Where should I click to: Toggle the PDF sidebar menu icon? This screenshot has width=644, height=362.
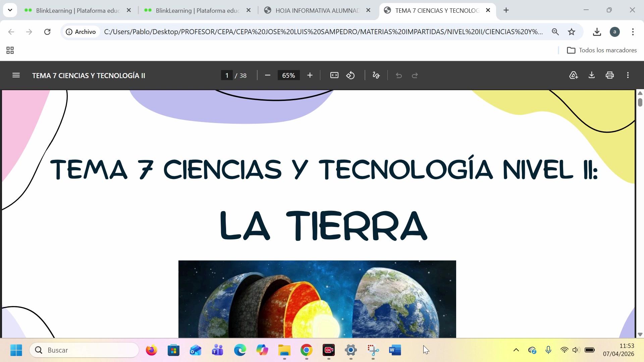[x=16, y=75]
